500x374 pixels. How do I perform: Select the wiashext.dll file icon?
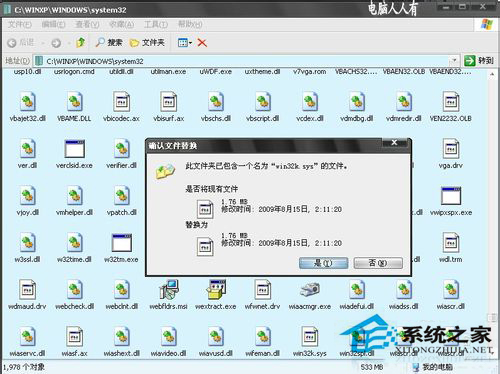pos(121,336)
